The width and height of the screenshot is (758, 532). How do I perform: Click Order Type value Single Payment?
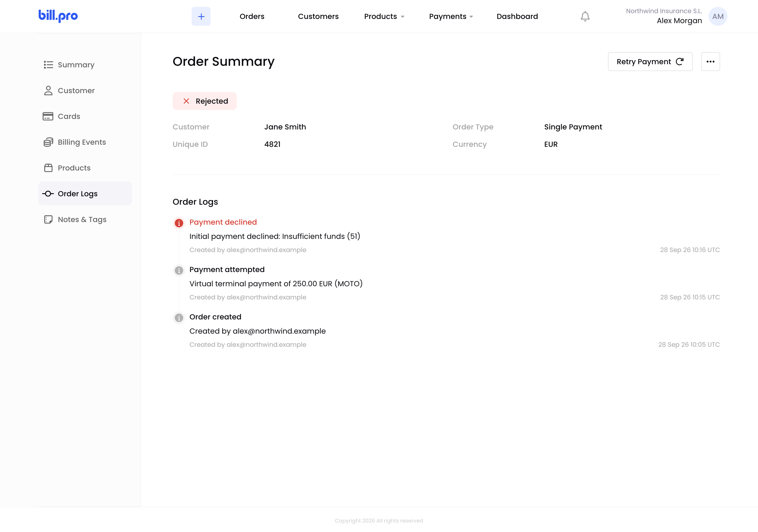tap(573, 127)
